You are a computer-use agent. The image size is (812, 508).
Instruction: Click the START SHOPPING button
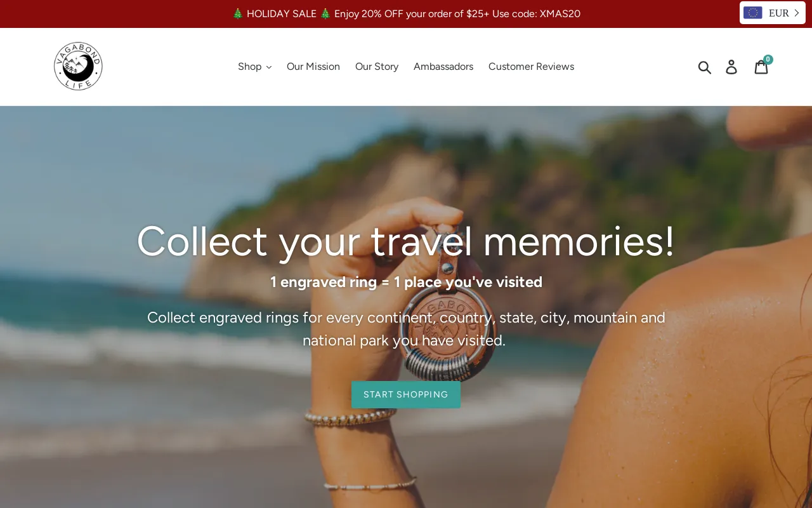[x=406, y=394]
